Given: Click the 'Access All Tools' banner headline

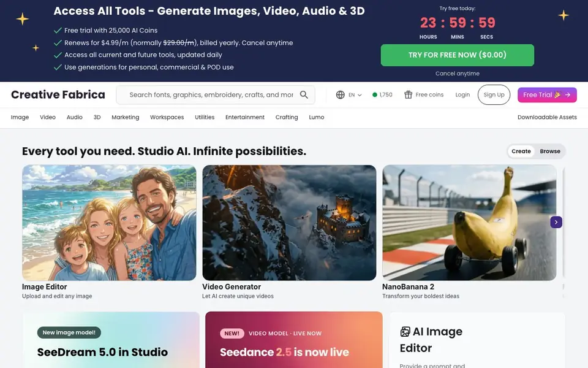Looking at the screenshot, I should [x=209, y=10].
